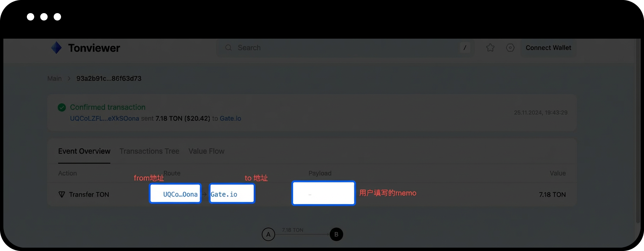Screen dimensions: 644x251
Task: Click the search magnifier icon
Action: (x=228, y=48)
